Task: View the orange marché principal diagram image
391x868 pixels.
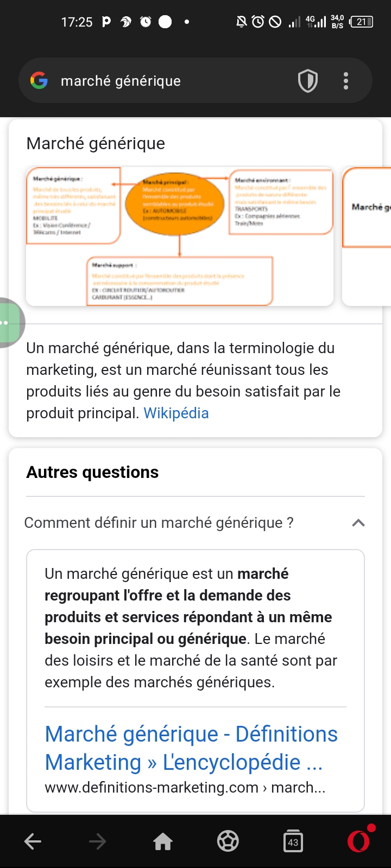Action: pyautogui.click(x=180, y=237)
